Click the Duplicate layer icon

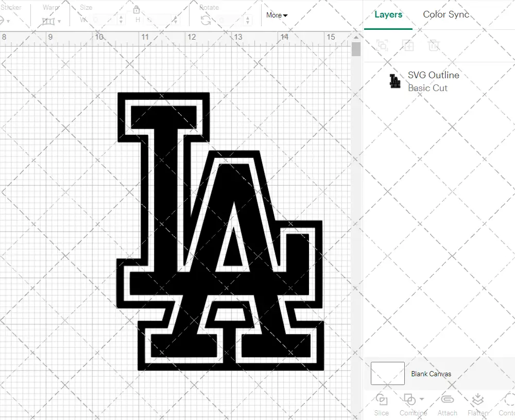408,45
